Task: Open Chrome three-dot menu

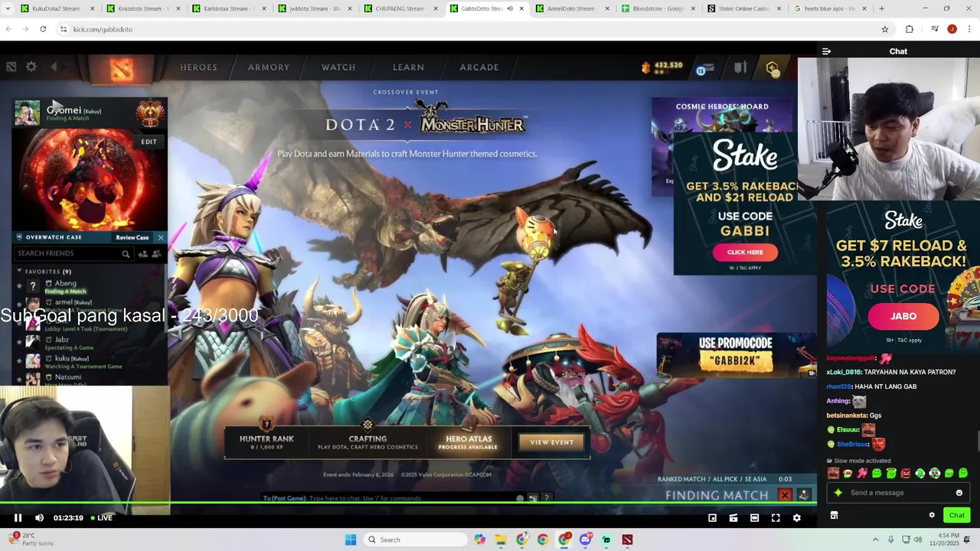Action: (x=968, y=29)
